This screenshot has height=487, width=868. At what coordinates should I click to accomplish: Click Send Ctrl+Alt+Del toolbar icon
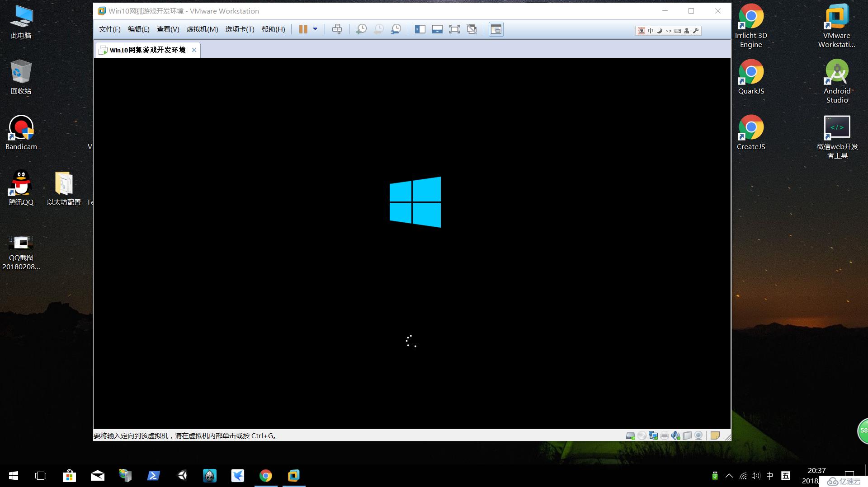tap(337, 29)
